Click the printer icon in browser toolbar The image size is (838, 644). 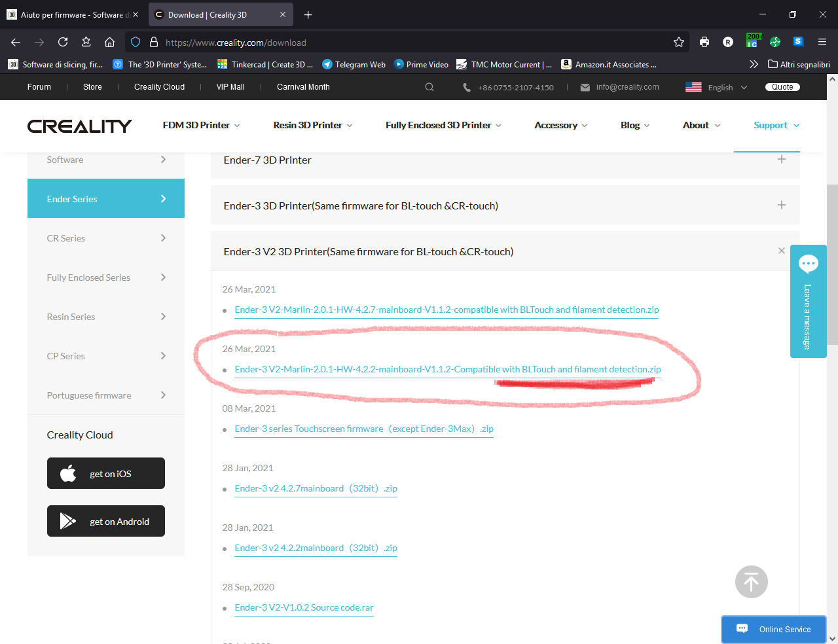click(x=704, y=43)
